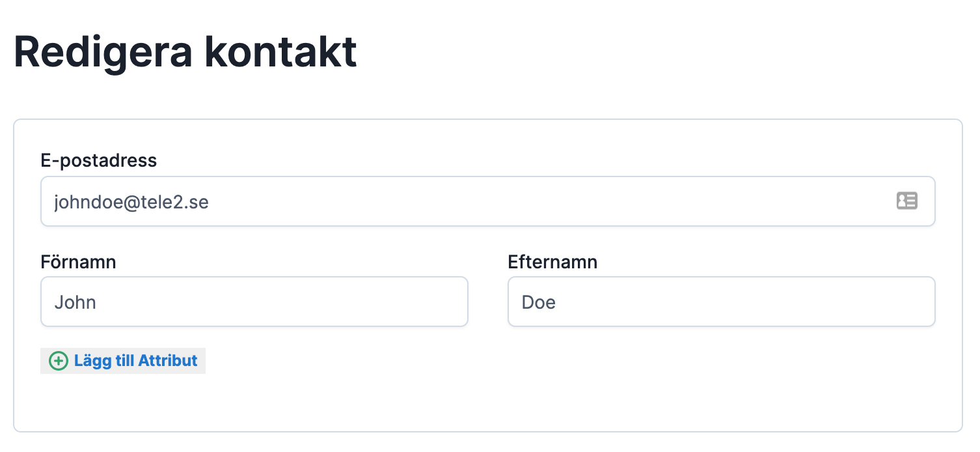Click the E-postadress field label
Viewport: 980px width, 452px height.
99,161
